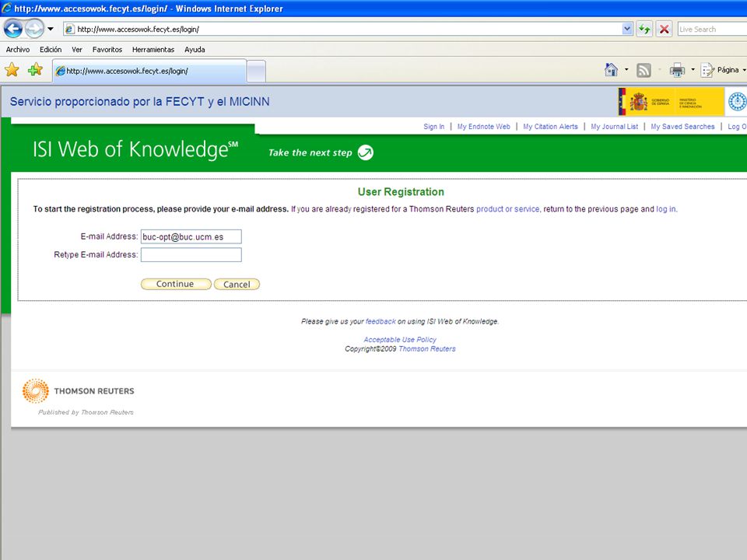Click the round blue FECYT emblem
The height and width of the screenshot is (560, 747).
pos(737,101)
